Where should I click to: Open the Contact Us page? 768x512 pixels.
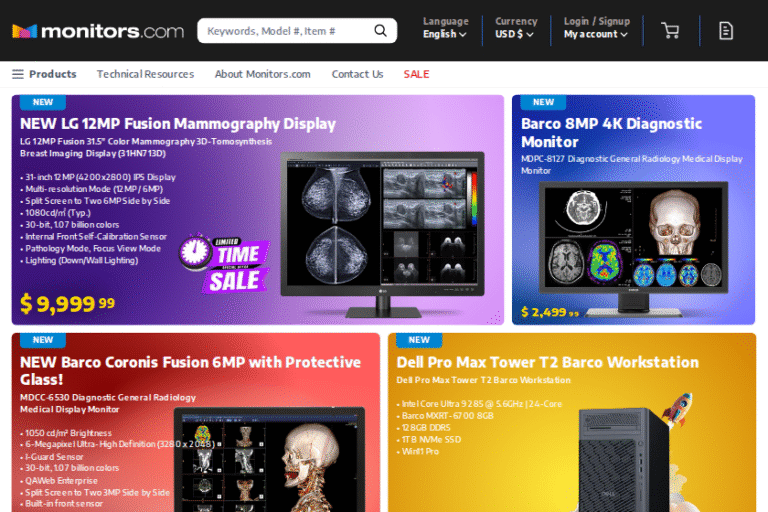click(357, 74)
